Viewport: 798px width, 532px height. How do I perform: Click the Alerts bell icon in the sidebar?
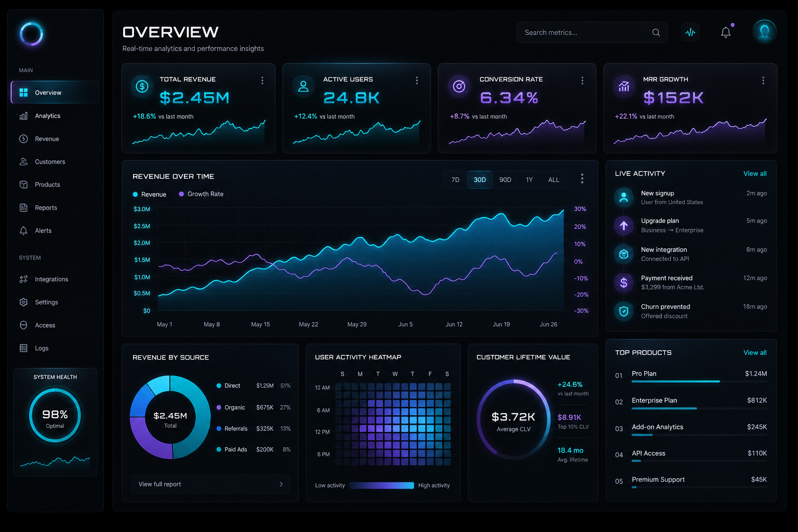pyautogui.click(x=23, y=231)
